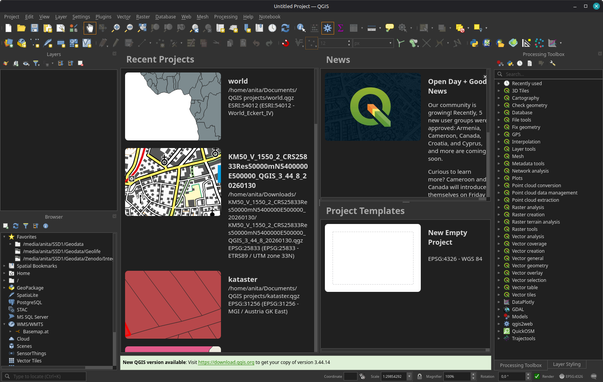The image size is (603, 382).
Task: Toggle the mouse display icon beside Coordinate field
Action: tap(362, 376)
